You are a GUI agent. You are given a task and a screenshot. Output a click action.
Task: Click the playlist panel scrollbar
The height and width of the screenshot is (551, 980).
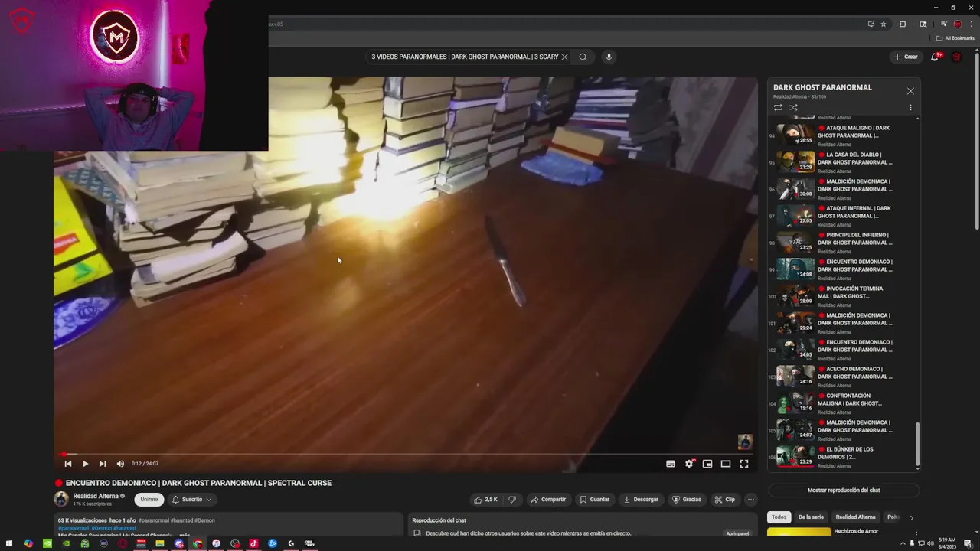click(917, 444)
